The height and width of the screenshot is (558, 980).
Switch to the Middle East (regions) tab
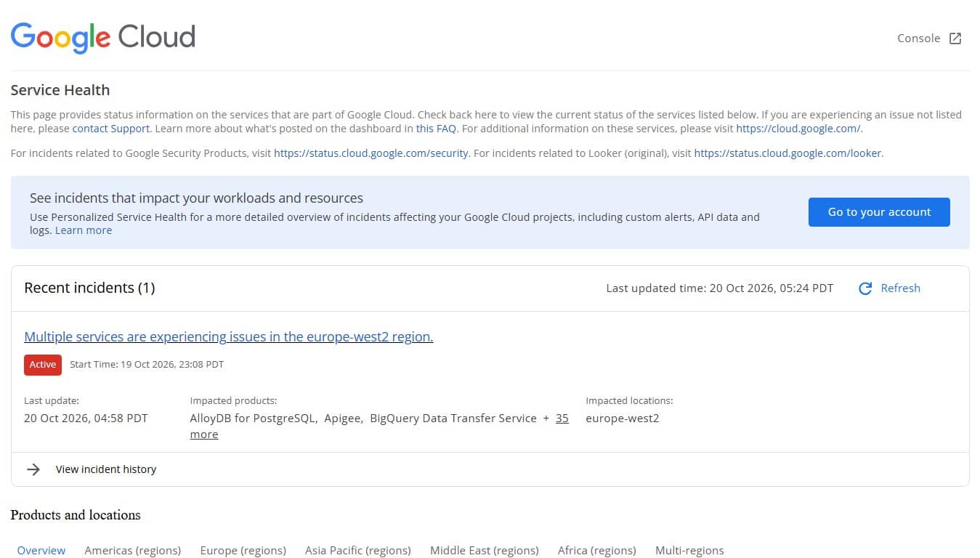[x=485, y=551]
